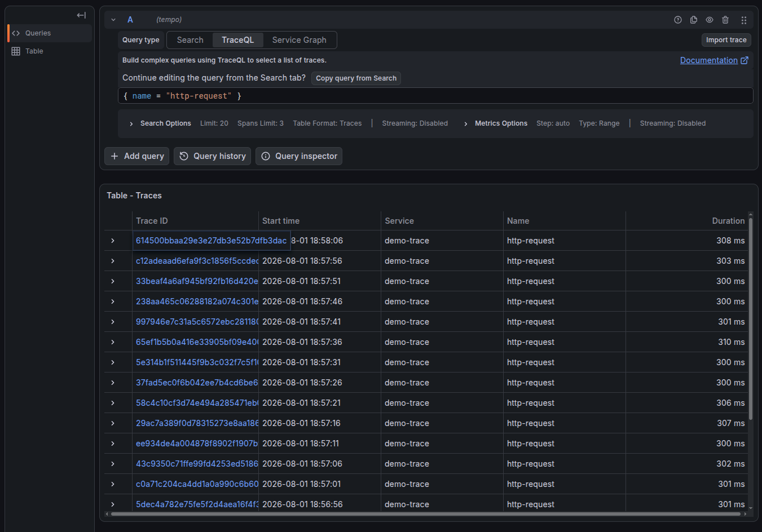Collapse the sidebar with arrow icon

81,15
